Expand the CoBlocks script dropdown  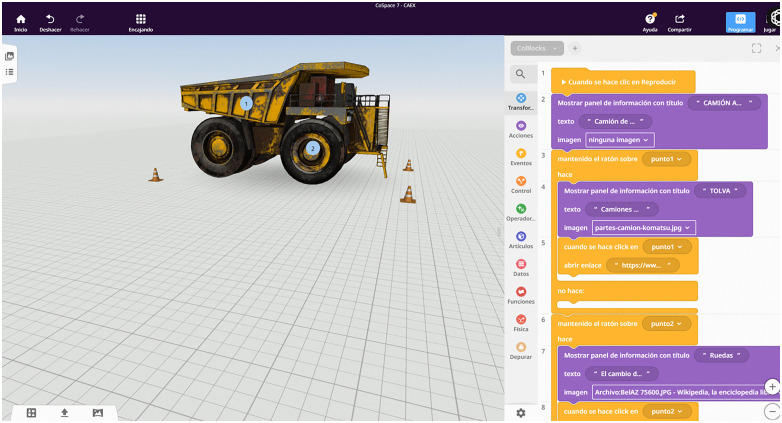click(x=537, y=48)
